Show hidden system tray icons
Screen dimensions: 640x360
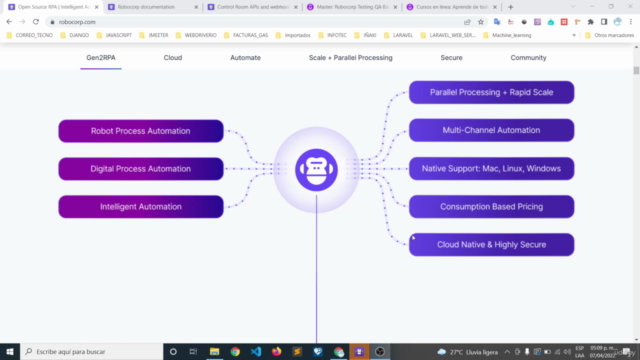(x=507, y=351)
